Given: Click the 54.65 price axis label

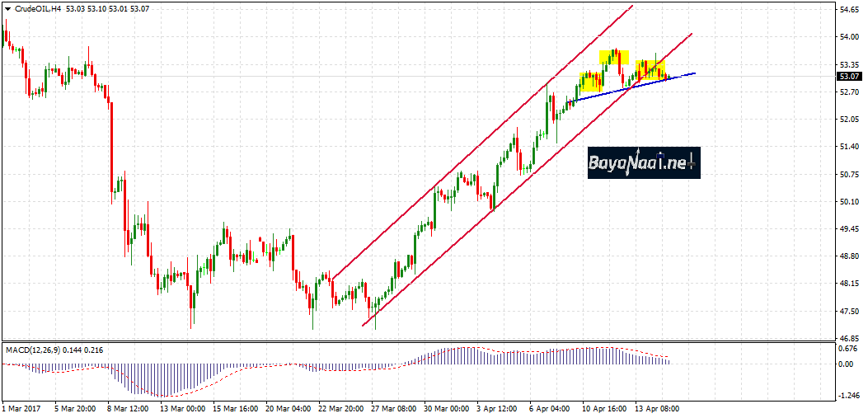Looking at the screenshot, I should click(849, 10).
